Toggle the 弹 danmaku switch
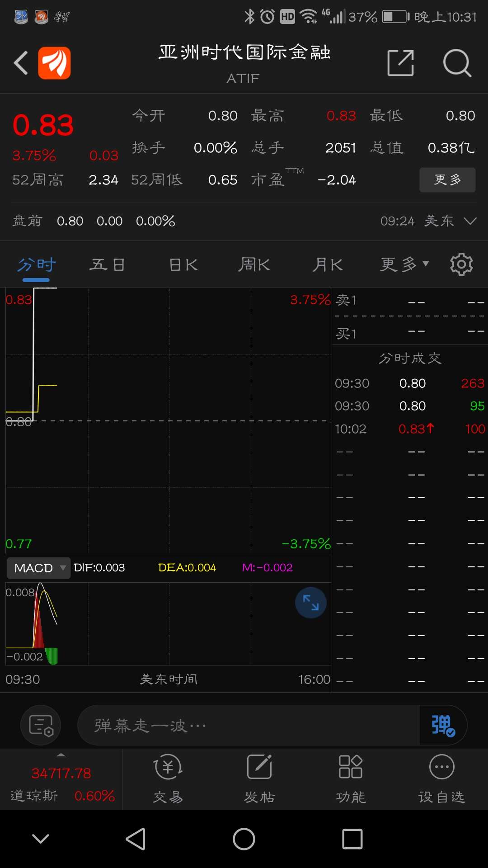The width and height of the screenshot is (488, 868). tap(443, 725)
